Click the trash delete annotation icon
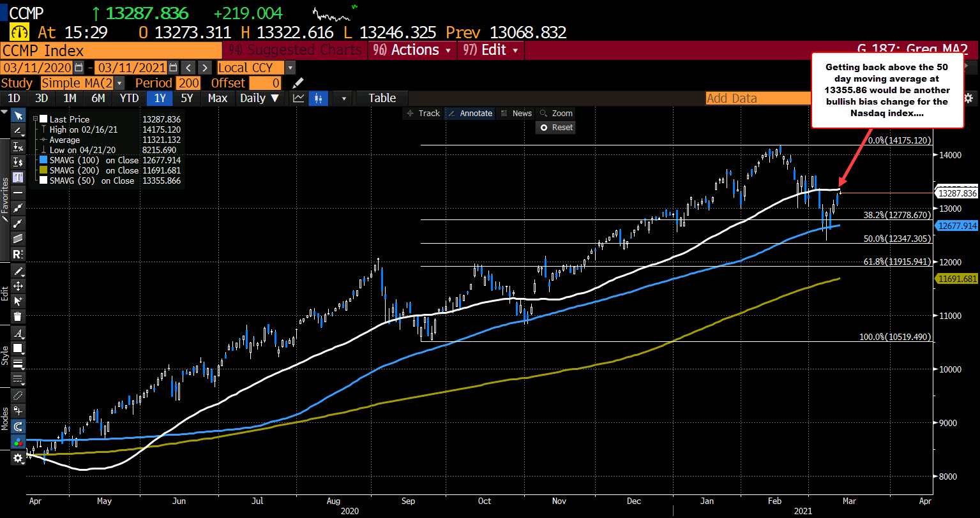This screenshot has height=518, width=980. coord(19,315)
